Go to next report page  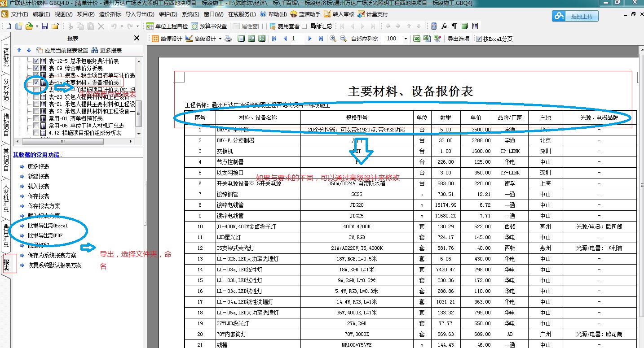tap(310, 39)
